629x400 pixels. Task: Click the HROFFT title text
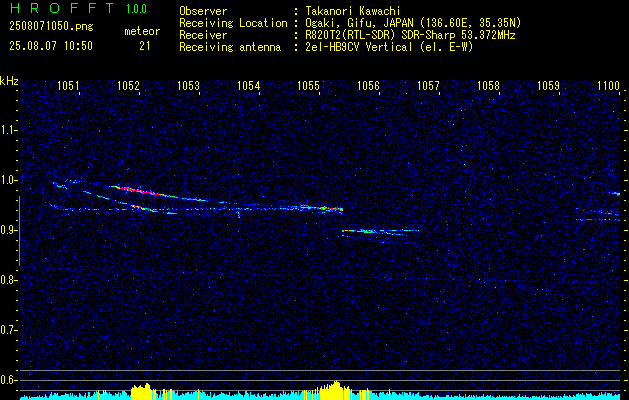point(62,8)
